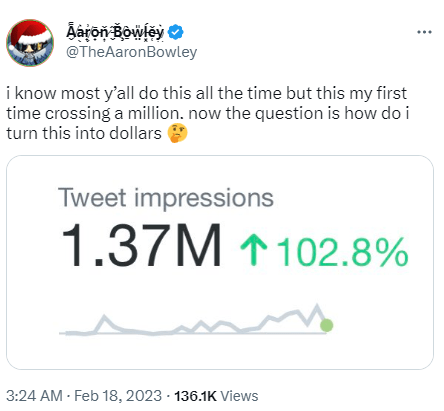Click the 102.8% increase value
Viewport: 444px width, 411px height.
click(342, 252)
